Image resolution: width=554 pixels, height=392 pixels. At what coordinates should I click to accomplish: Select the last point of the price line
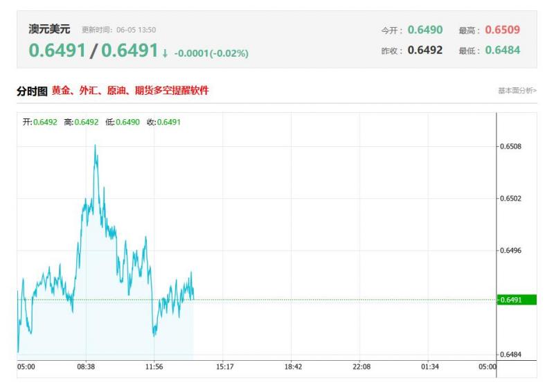pyautogui.click(x=193, y=299)
